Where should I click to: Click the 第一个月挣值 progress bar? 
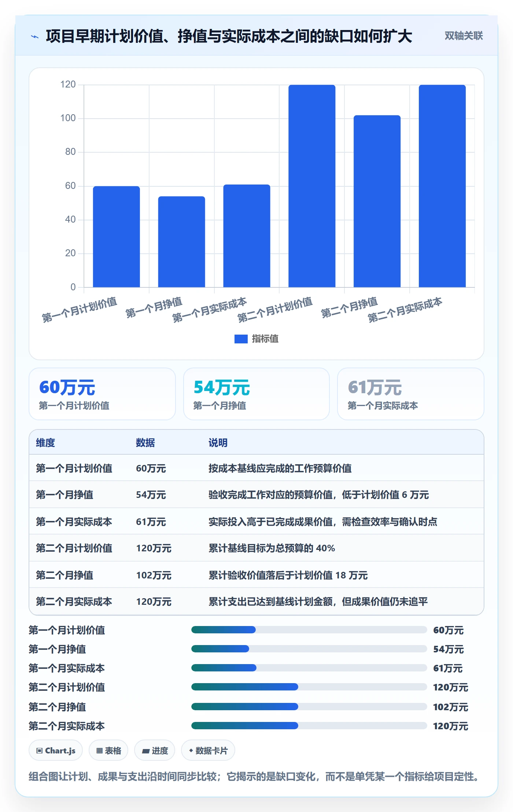pos(309,649)
